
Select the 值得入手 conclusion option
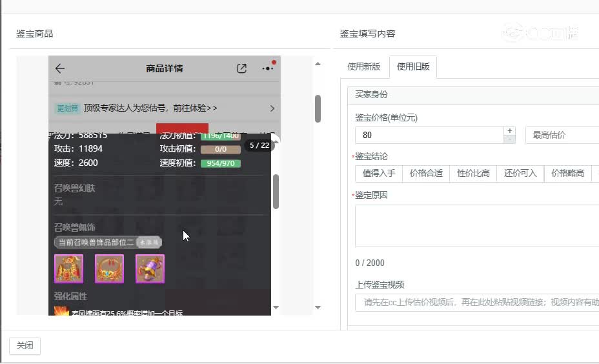point(379,174)
